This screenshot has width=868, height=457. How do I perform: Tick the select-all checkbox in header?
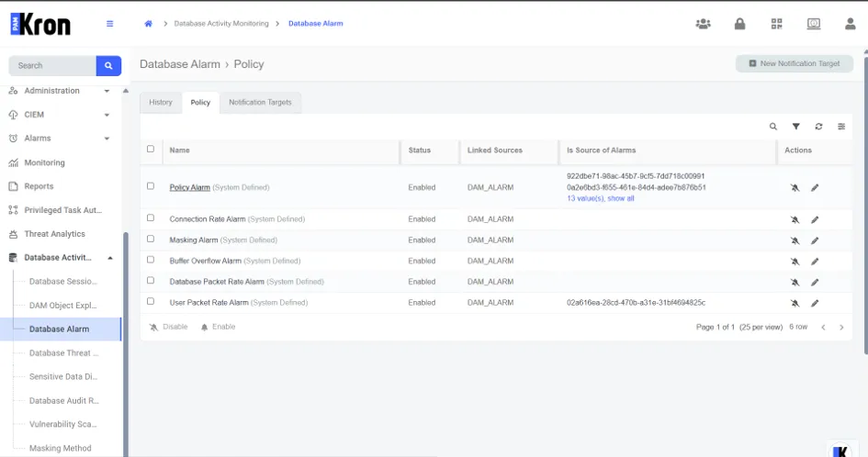click(x=151, y=149)
